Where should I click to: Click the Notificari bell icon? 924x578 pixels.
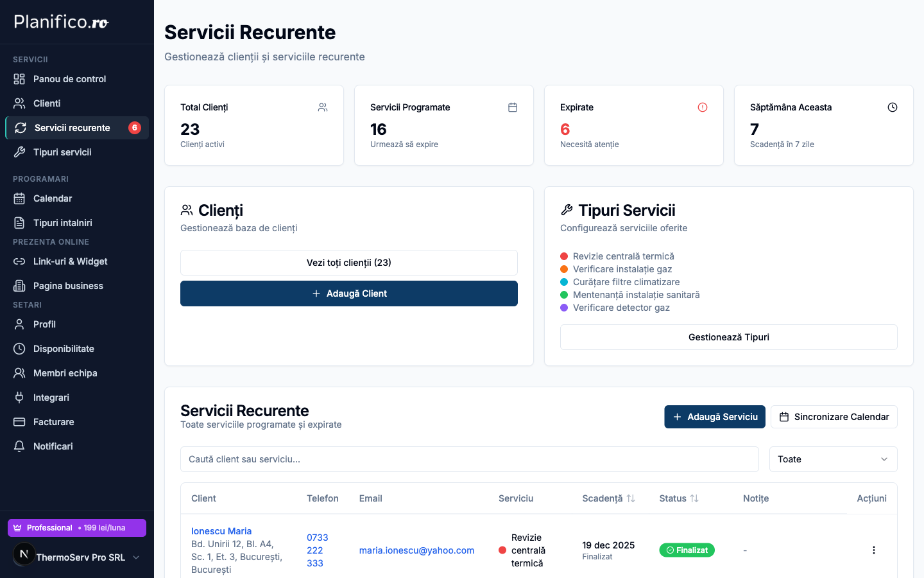21,446
